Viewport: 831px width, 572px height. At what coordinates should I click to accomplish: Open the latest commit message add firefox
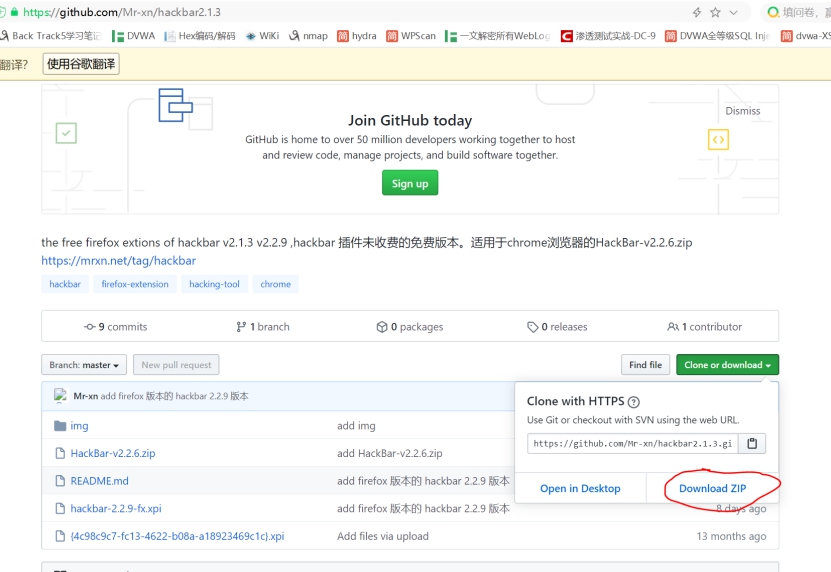174,396
